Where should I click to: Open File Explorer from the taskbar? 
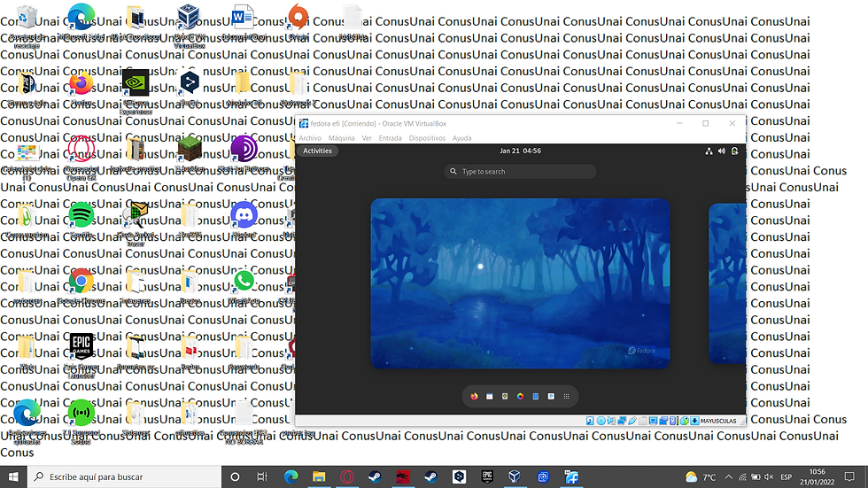319,476
